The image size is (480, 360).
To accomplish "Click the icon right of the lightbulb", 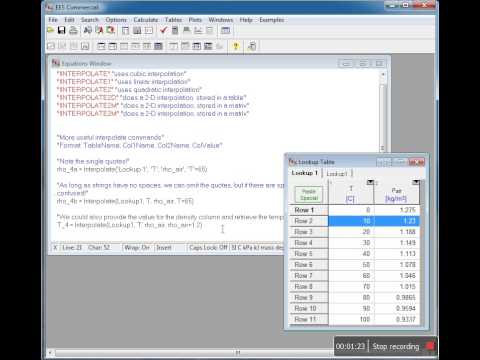I will pos(252,46).
